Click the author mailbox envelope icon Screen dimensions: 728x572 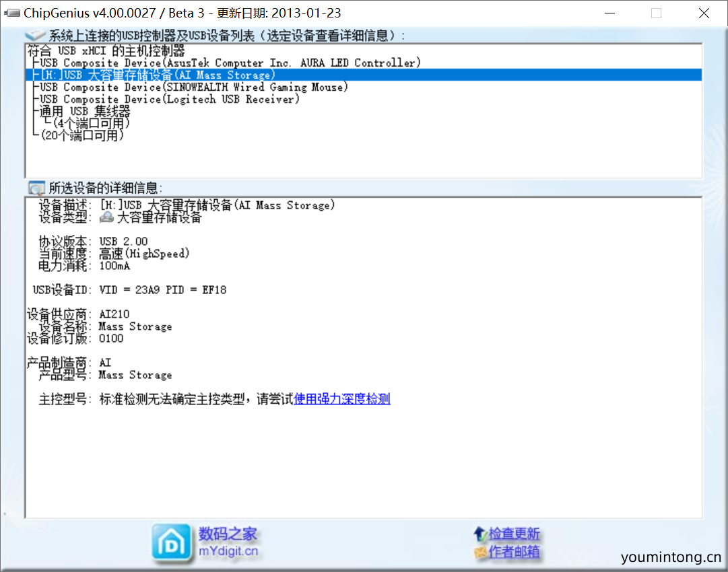tap(480, 552)
